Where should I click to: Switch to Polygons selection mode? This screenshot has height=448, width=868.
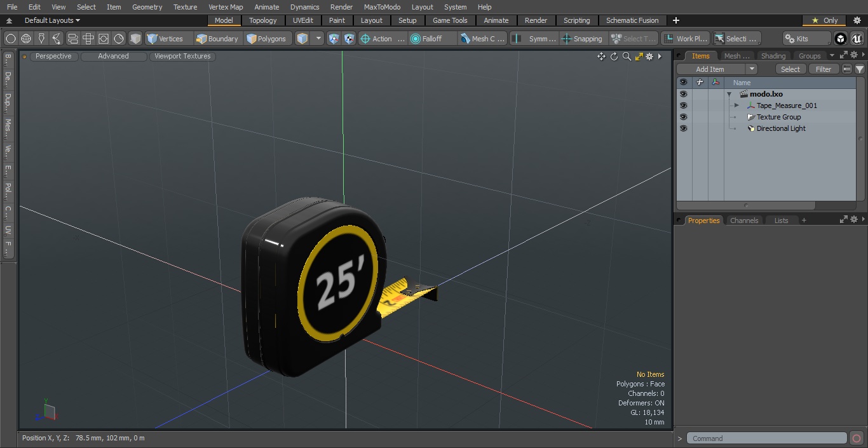267,39
